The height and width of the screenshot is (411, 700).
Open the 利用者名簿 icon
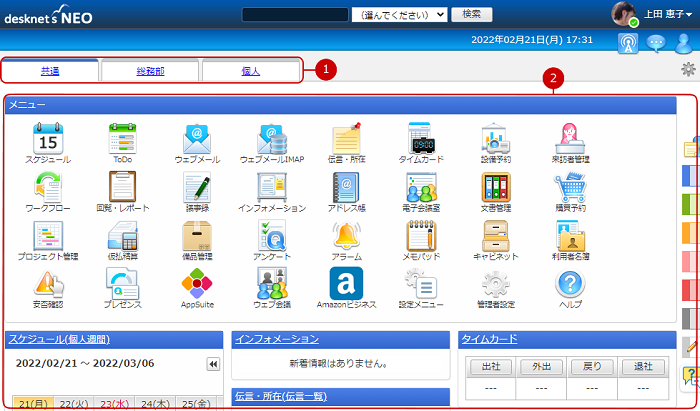[570, 236]
